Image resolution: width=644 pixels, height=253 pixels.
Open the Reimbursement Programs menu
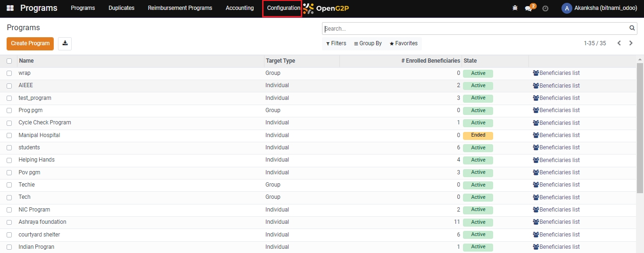180,8
